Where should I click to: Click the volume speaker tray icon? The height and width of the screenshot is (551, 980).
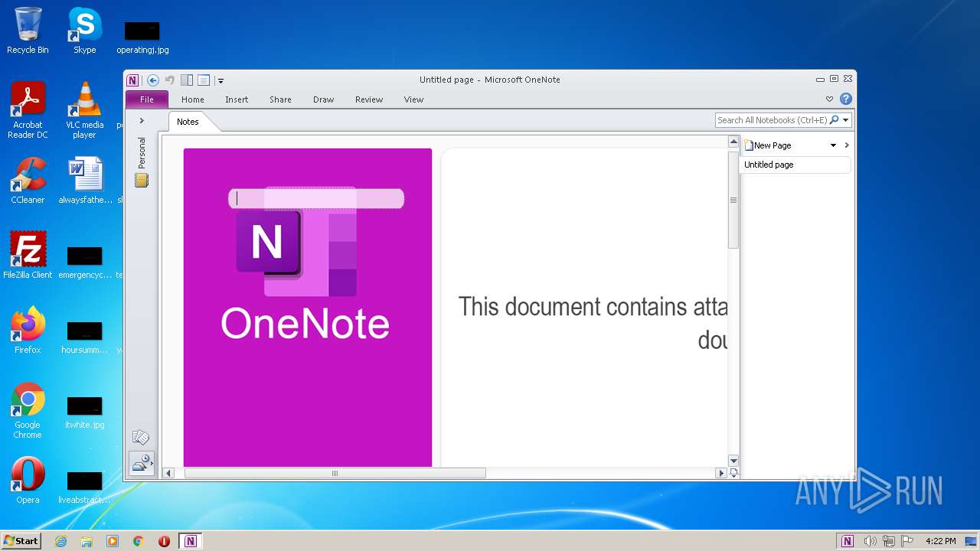tap(870, 541)
